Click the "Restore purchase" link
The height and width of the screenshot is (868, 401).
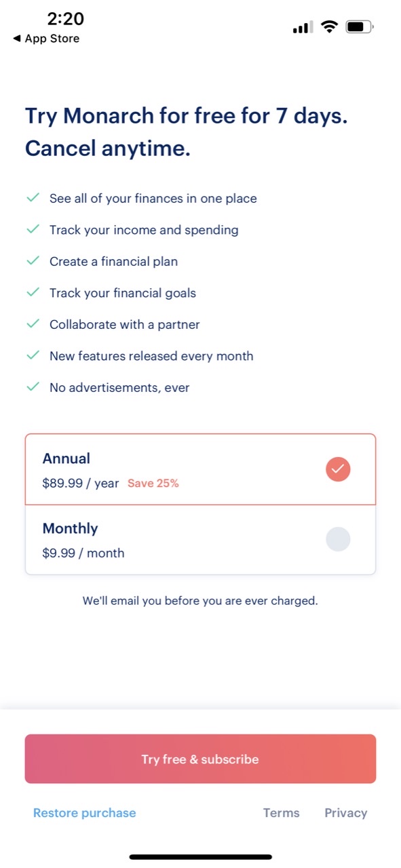click(x=84, y=812)
